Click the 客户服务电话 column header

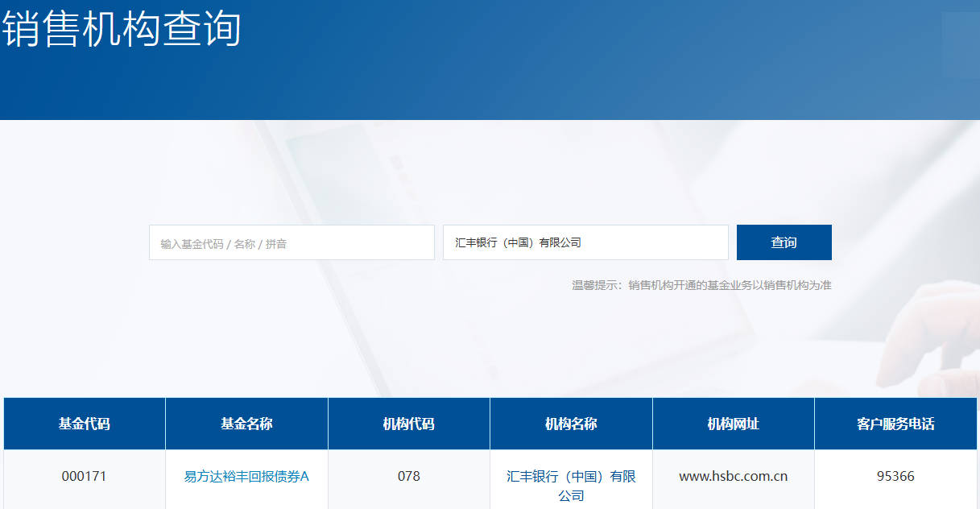pyautogui.click(x=895, y=424)
